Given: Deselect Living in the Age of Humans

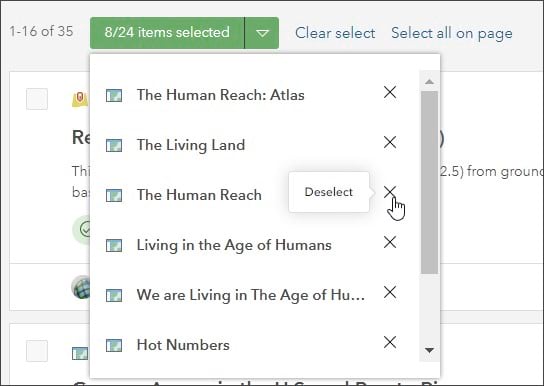Looking at the screenshot, I should click(390, 242).
